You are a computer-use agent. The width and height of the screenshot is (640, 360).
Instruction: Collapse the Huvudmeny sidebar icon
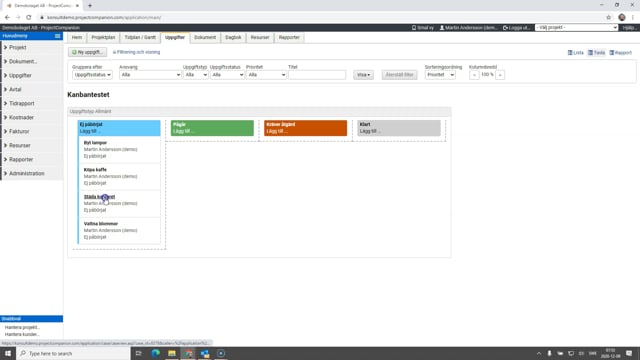tap(58, 36)
